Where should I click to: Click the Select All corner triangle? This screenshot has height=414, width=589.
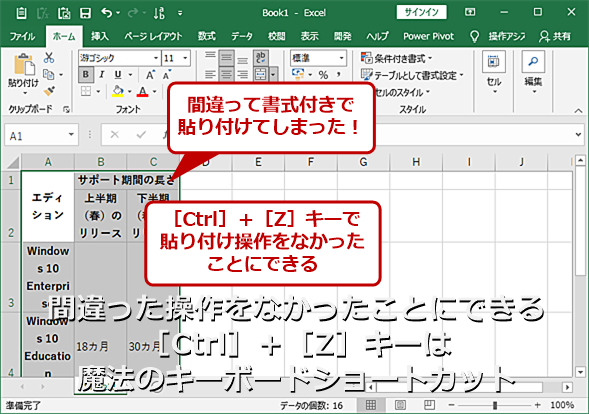point(12,163)
